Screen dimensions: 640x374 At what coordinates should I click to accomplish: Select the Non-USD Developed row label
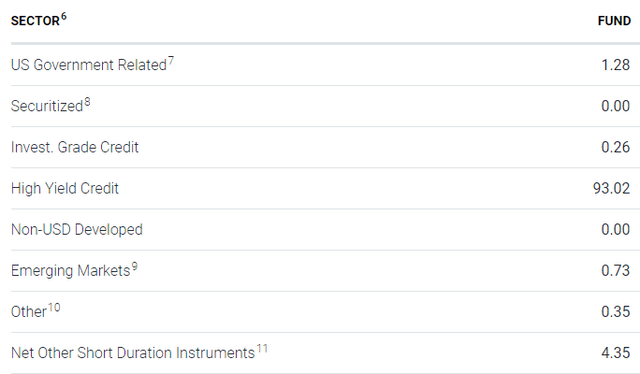[77, 229]
